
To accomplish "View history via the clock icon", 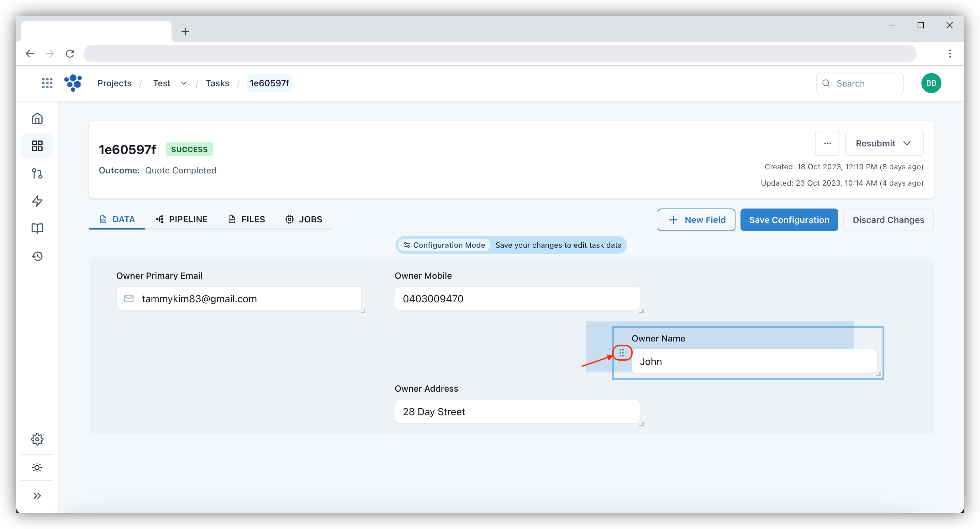I will pos(37,256).
